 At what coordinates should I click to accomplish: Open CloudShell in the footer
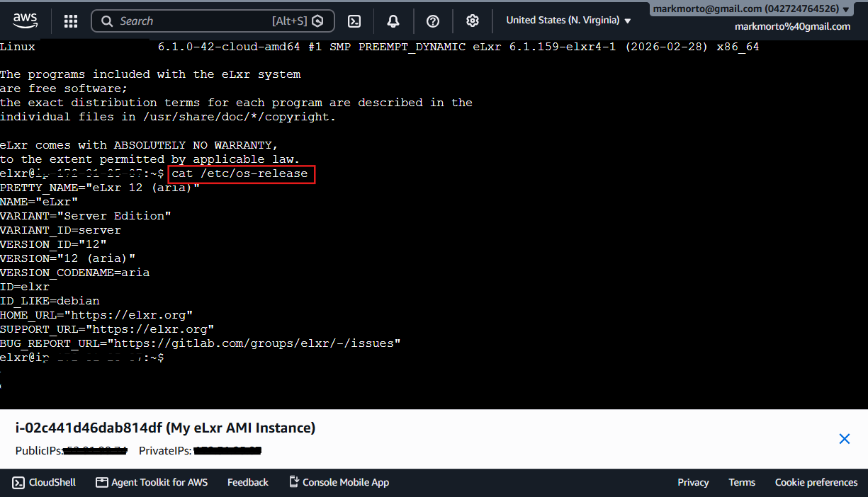point(44,482)
